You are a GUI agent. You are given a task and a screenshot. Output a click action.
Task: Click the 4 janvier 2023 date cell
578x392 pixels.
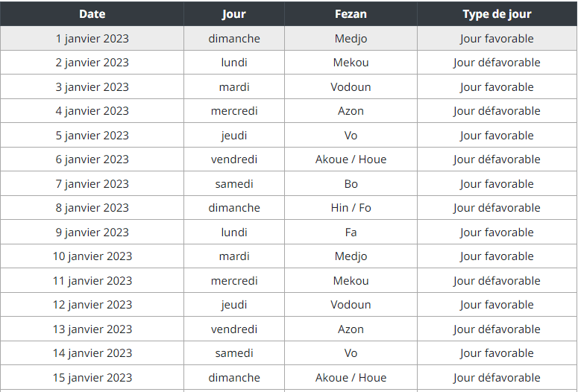click(x=92, y=111)
